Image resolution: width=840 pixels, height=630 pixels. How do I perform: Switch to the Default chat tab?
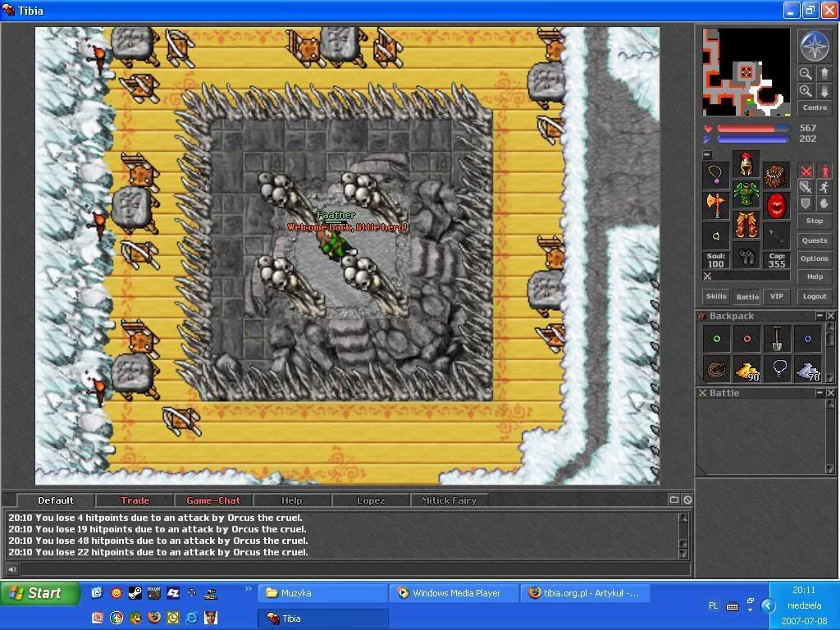pyautogui.click(x=56, y=500)
